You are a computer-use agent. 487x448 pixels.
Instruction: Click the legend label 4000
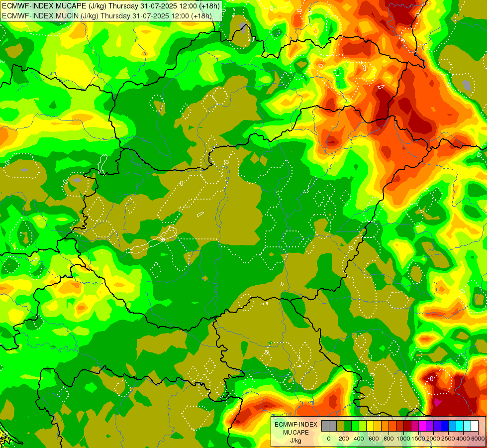click(x=463, y=439)
